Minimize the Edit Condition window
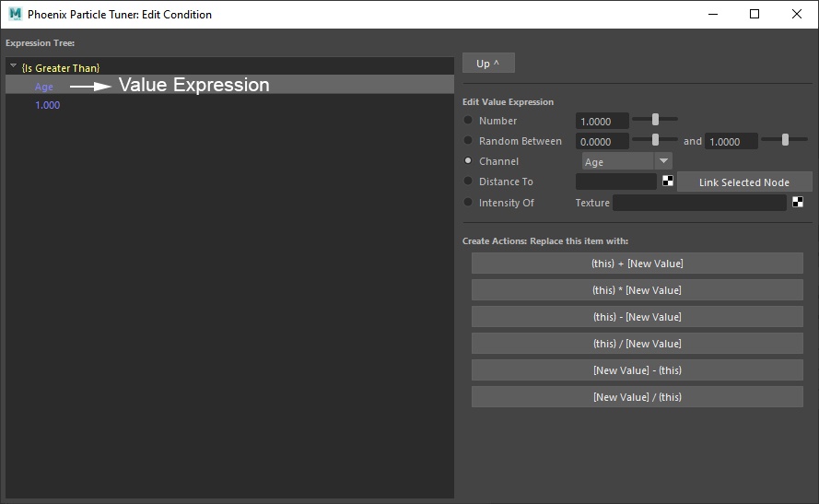This screenshot has height=504, width=819. (x=713, y=14)
